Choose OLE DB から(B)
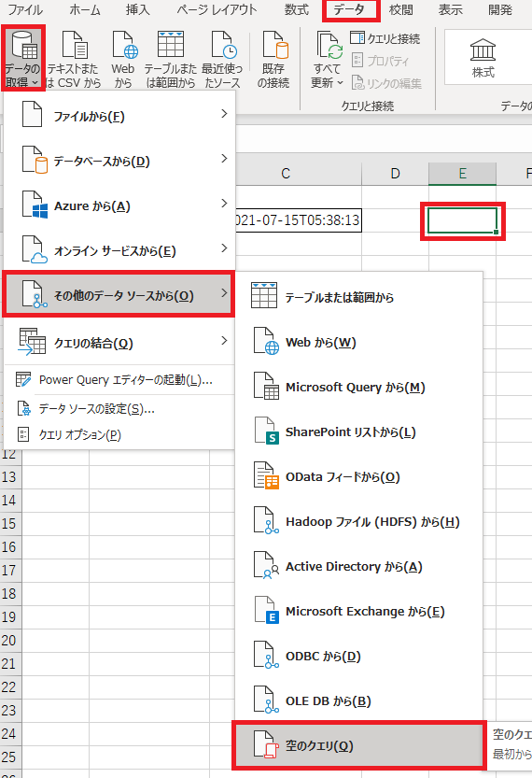The image size is (532, 778). pos(358,700)
